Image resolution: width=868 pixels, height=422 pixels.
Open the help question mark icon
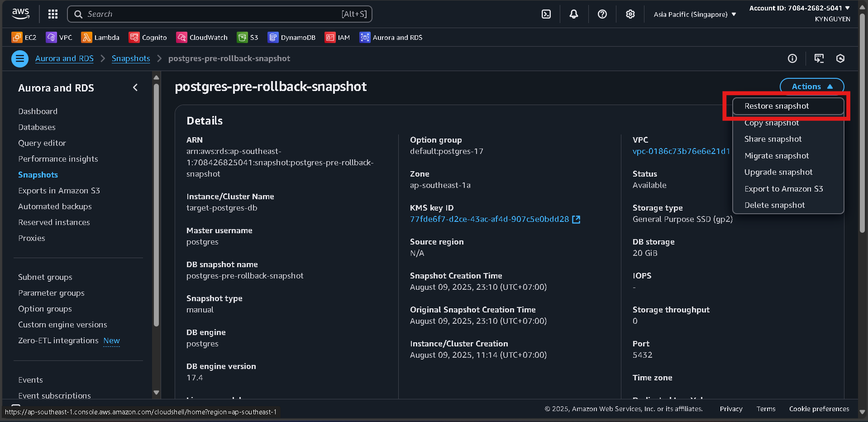click(602, 14)
